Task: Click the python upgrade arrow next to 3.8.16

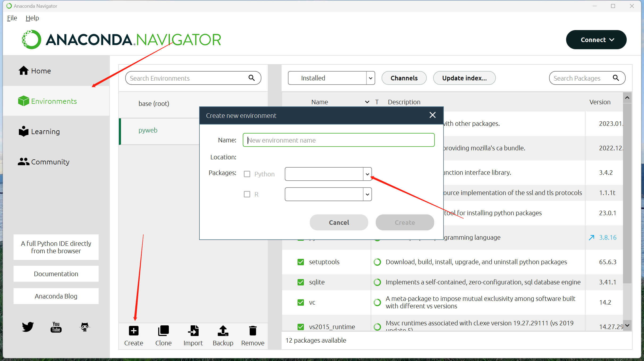Action: click(592, 237)
